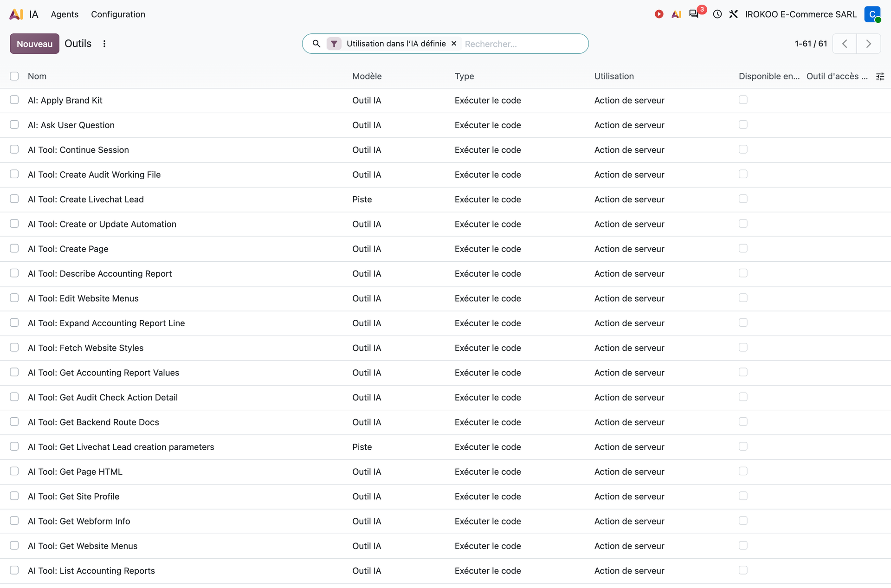This screenshot has width=891, height=588.
Task: Click 'Piste' in the Create Livechat Lead row
Action: pos(362,199)
